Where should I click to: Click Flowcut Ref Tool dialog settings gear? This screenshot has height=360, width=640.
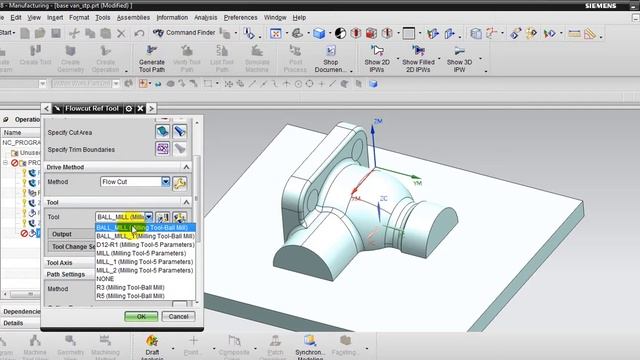129,109
